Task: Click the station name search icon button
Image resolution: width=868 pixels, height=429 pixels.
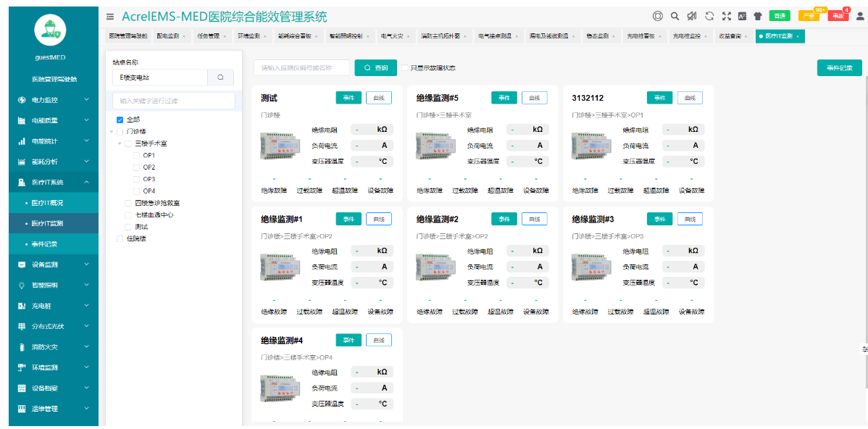Action: [221, 77]
